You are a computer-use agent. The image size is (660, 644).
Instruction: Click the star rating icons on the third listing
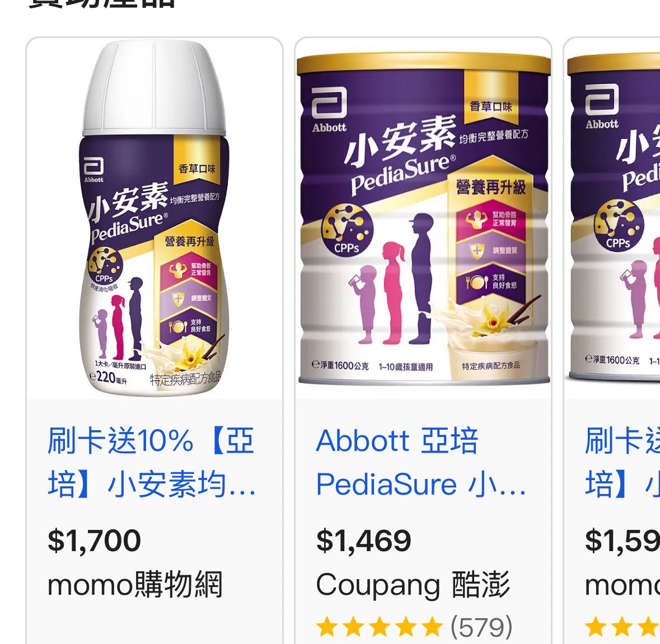(622, 627)
